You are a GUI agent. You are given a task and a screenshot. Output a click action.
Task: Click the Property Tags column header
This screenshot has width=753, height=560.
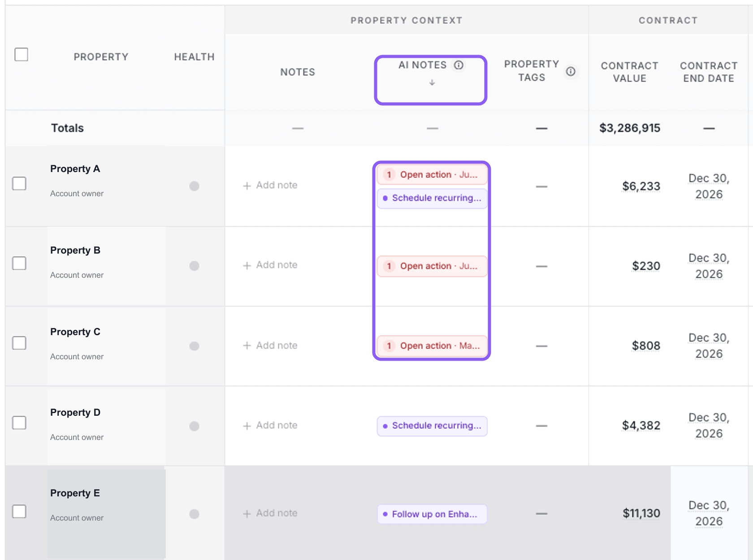click(x=532, y=71)
